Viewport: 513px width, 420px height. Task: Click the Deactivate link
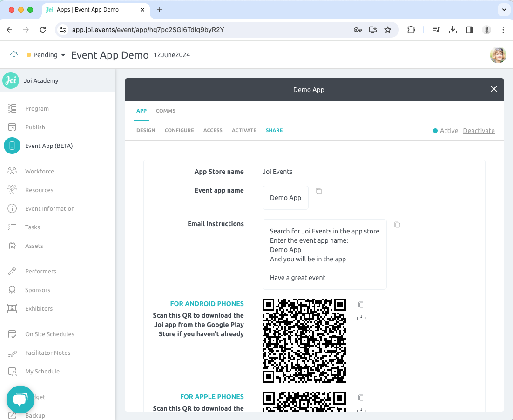coord(479,131)
